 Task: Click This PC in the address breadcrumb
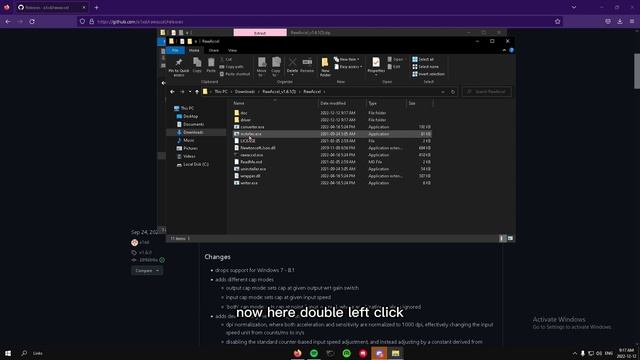(221, 92)
